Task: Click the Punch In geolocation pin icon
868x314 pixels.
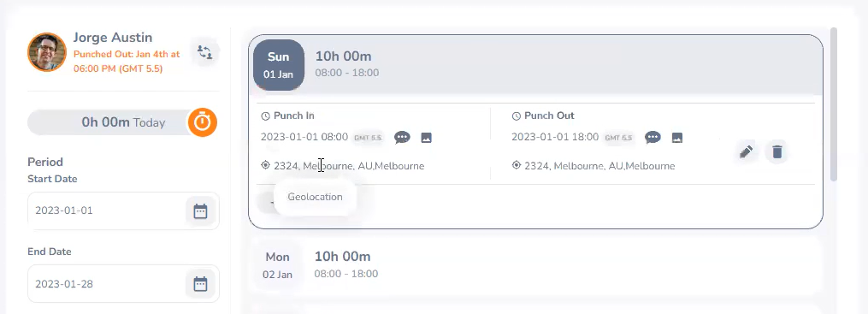Action: [x=266, y=165]
